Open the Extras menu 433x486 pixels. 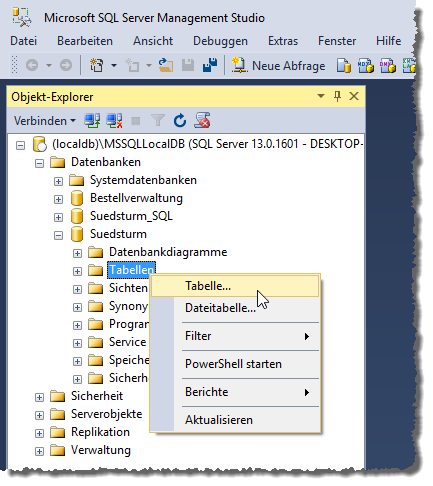(x=283, y=41)
